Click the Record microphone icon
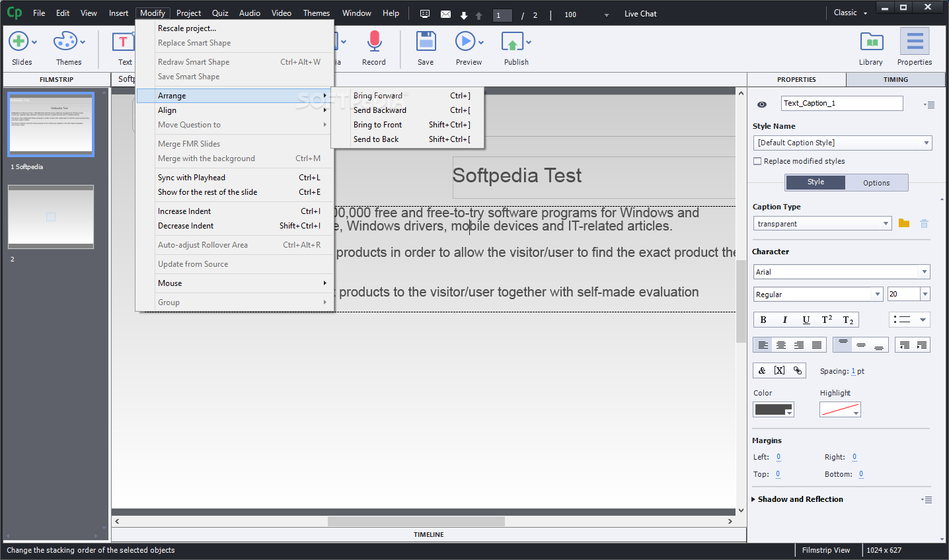Image resolution: width=949 pixels, height=560 pixels. [374, 41]
